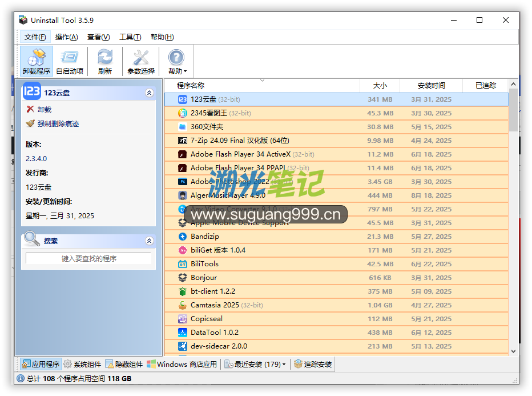Open the 工具(T) menu
Viewport: 532px width, 396px height.
tap(130, 37)
